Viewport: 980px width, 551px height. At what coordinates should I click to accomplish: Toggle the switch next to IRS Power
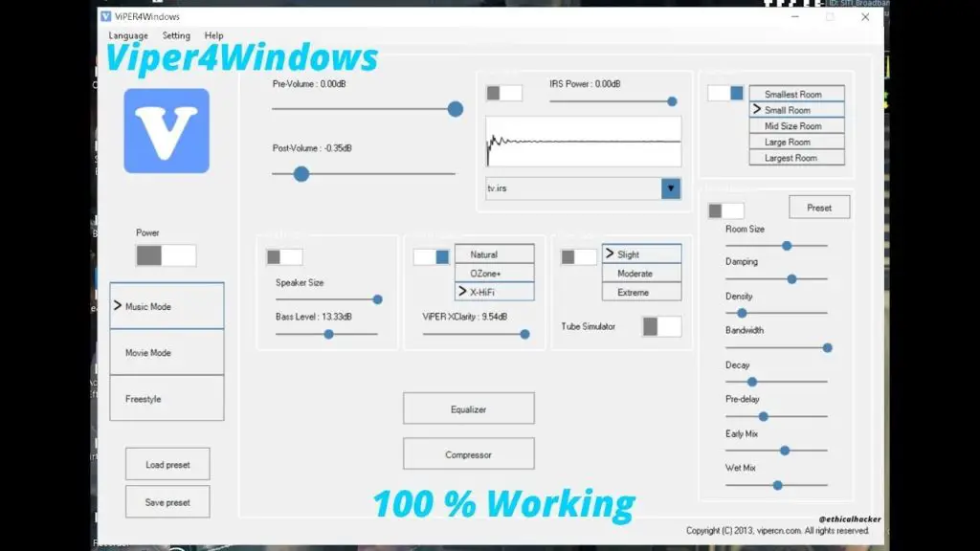503,93
